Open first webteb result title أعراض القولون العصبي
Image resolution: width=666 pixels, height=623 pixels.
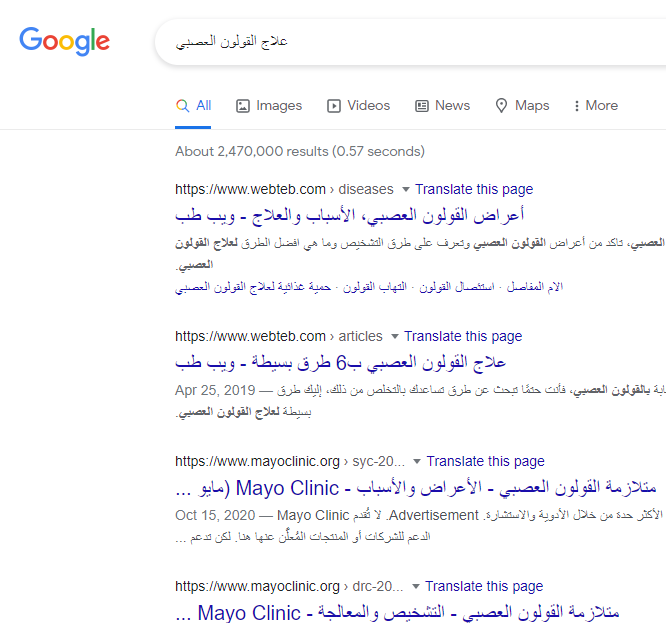pyautogui.click(x=350, y=215)
